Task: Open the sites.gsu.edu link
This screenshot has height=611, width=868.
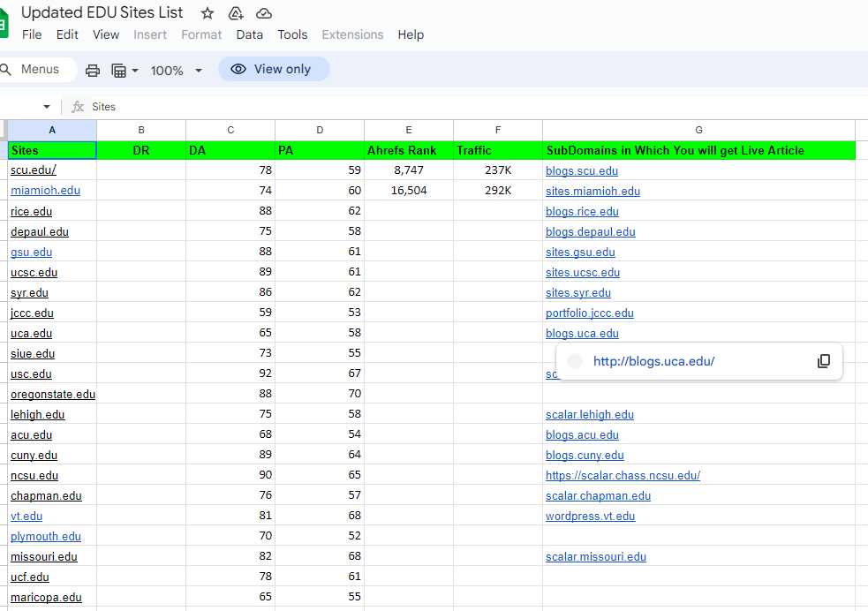Action: tap(580, 253)
